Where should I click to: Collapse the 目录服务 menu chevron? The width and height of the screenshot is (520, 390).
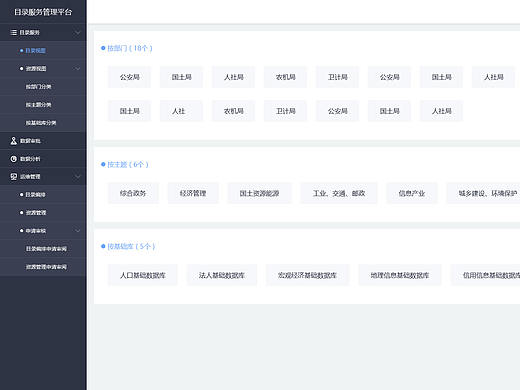[x=77, y=33]
